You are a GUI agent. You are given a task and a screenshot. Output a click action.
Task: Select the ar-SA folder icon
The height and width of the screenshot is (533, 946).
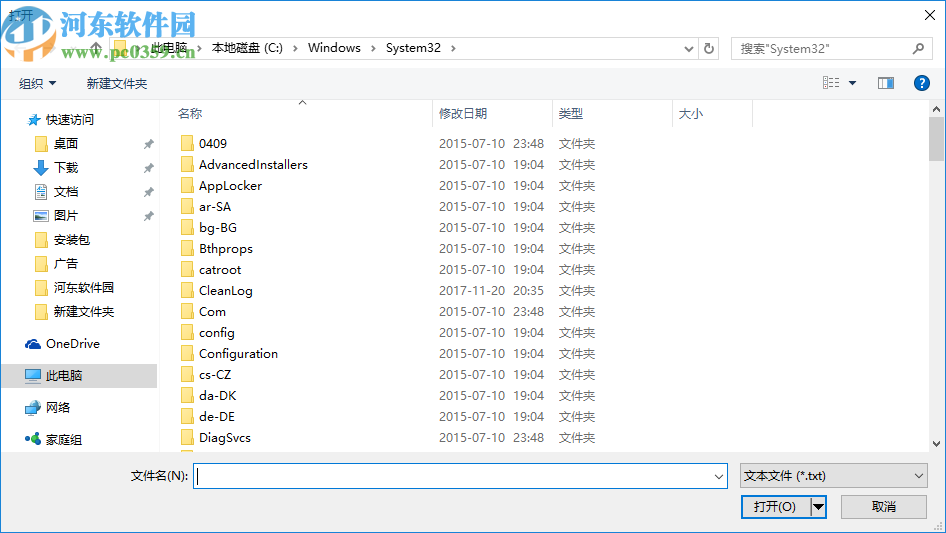pos(188,206)
